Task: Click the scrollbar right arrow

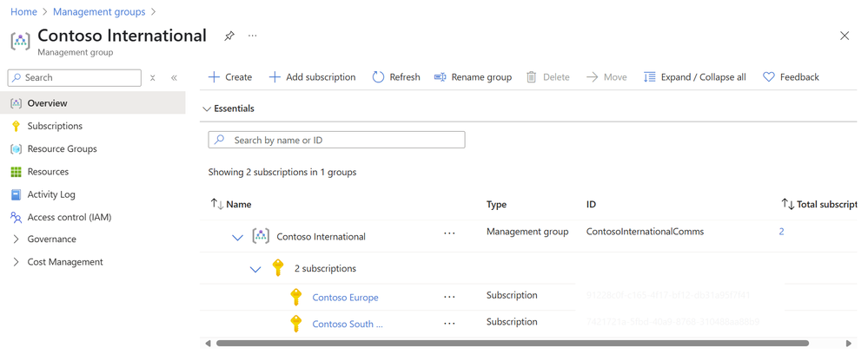Action: tap(849, 344)
